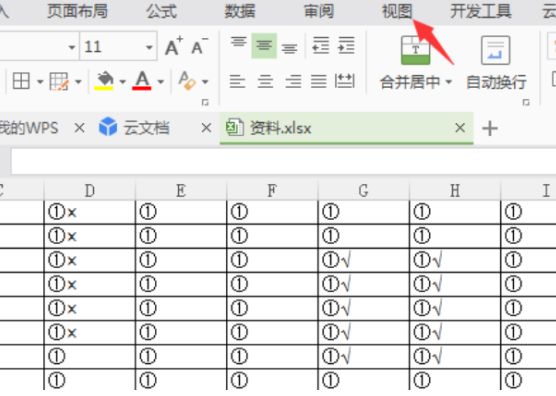556x396 pixels.
Task: Select column E header
Action: tap(181, 191)
